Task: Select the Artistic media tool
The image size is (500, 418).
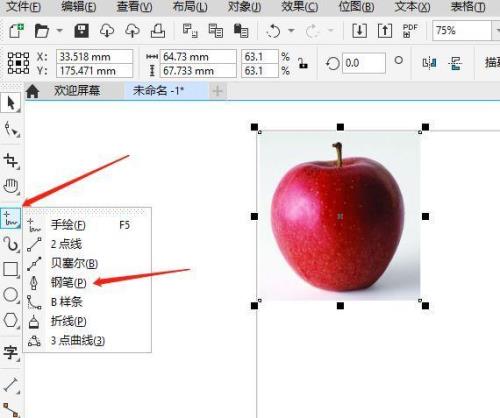Action: (11, 244)
